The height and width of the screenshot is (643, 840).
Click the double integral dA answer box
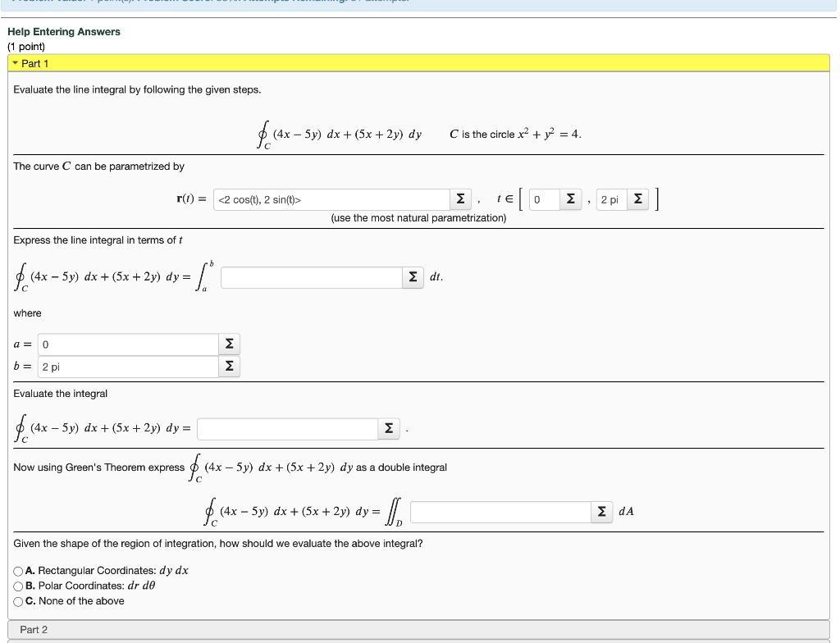tap(499, 510)
